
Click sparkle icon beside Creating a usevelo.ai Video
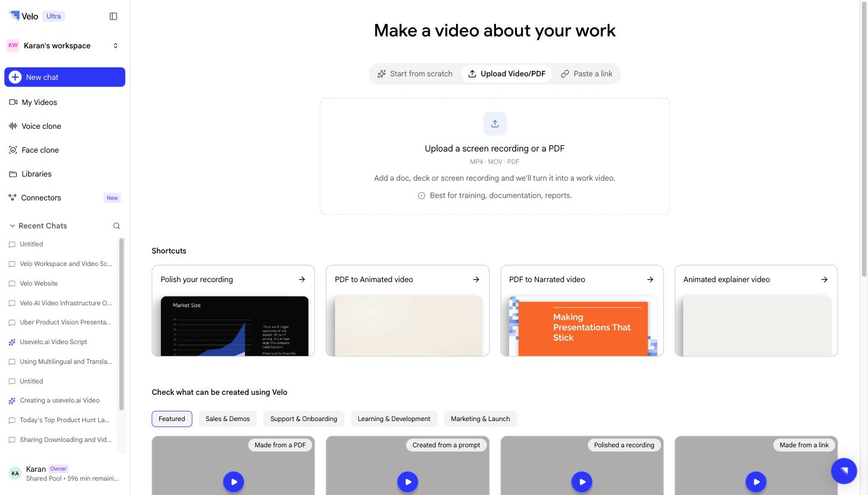[12, 401]
